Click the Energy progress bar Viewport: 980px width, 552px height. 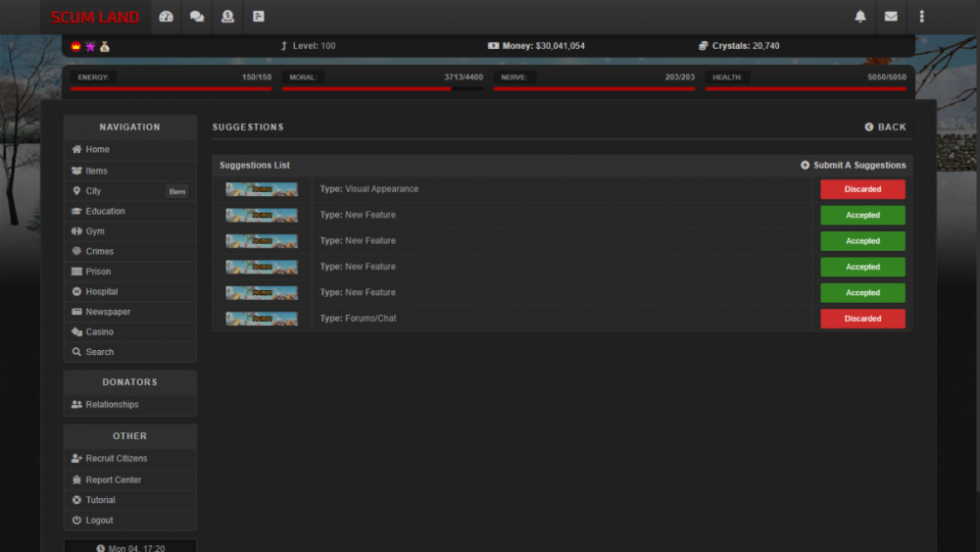[x=171, y=88]
